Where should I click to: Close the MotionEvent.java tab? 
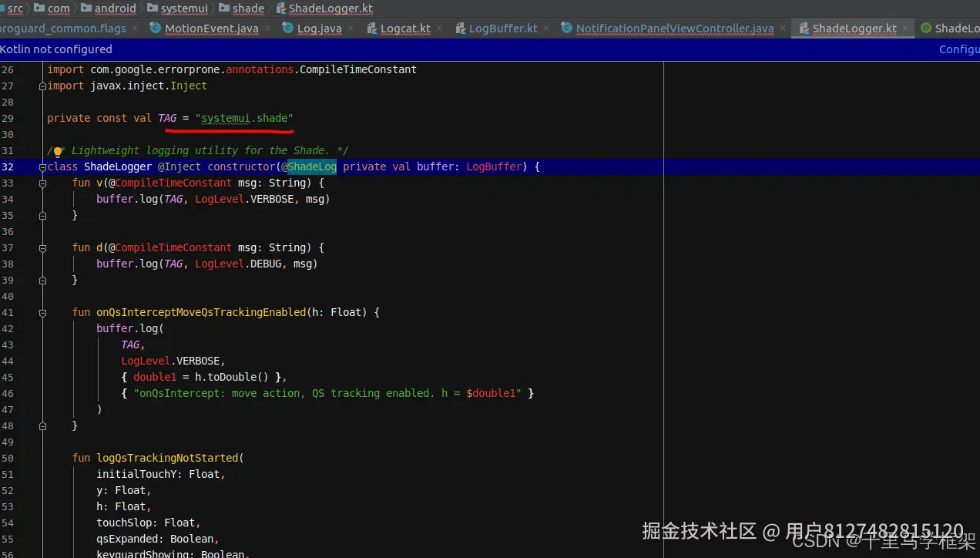[x=267, y=29]
